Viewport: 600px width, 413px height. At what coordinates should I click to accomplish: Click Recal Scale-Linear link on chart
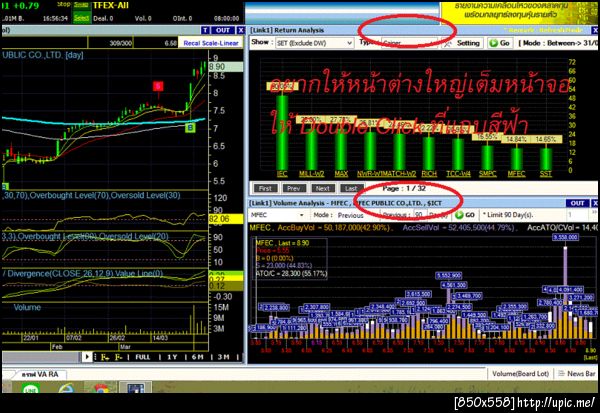pos(211,43)
